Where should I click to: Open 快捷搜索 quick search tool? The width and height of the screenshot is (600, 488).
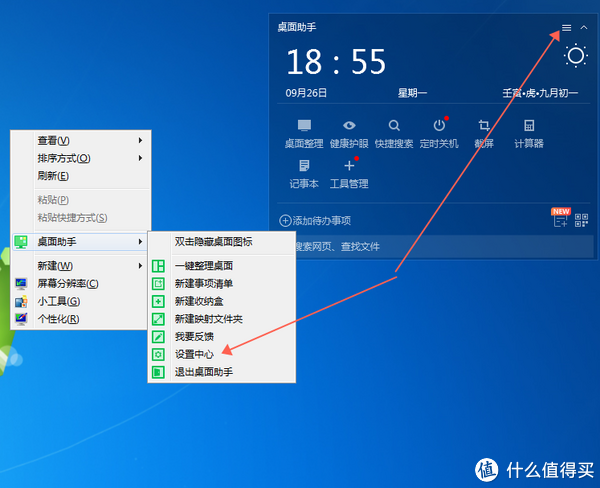pyautogui.click(x=394, y=134)
